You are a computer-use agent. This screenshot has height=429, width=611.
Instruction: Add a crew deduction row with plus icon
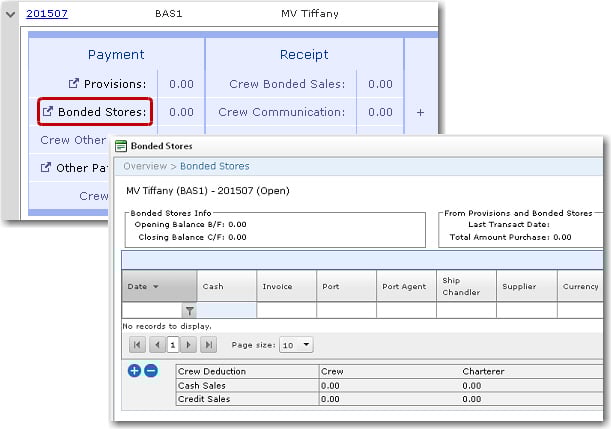point(135,371)
